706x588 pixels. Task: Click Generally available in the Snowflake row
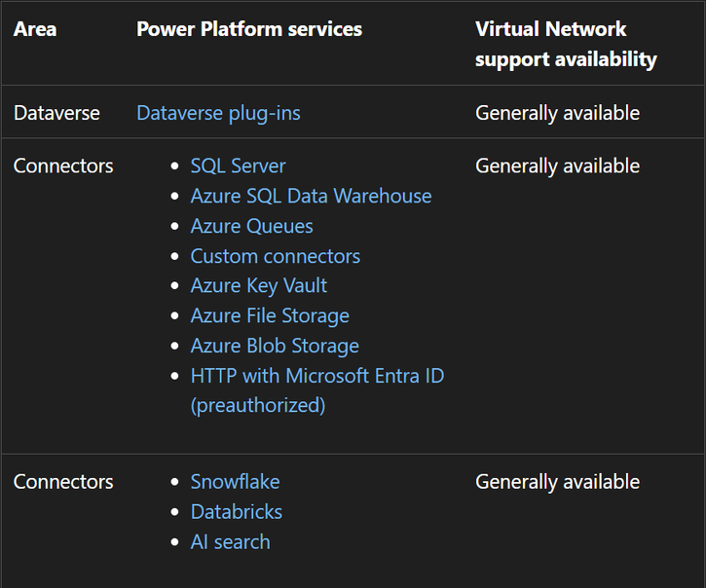[x=557, y=482]
